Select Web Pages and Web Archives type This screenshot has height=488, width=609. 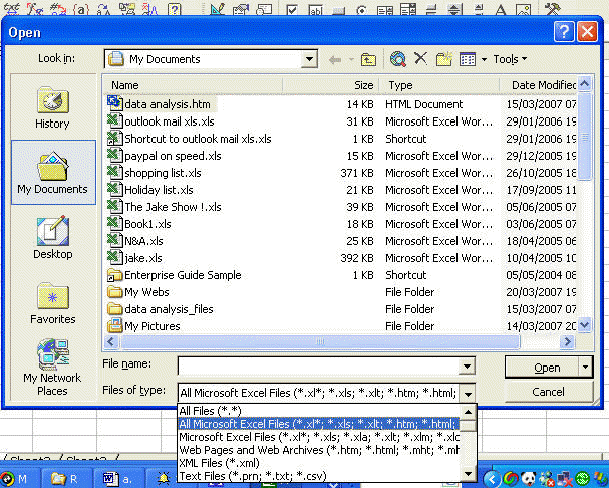[319, 450]
